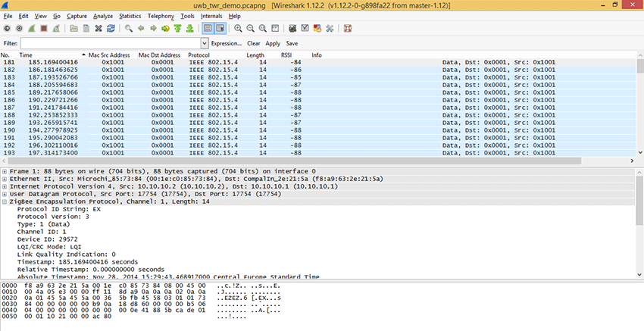644x331 pixels.
Task: Open the Analyze menu
Action: 102,15
